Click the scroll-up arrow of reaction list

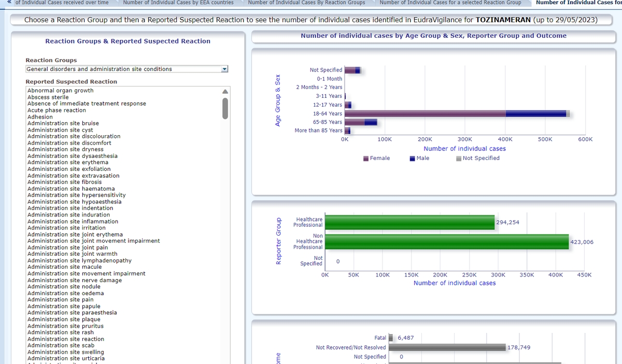225,91
